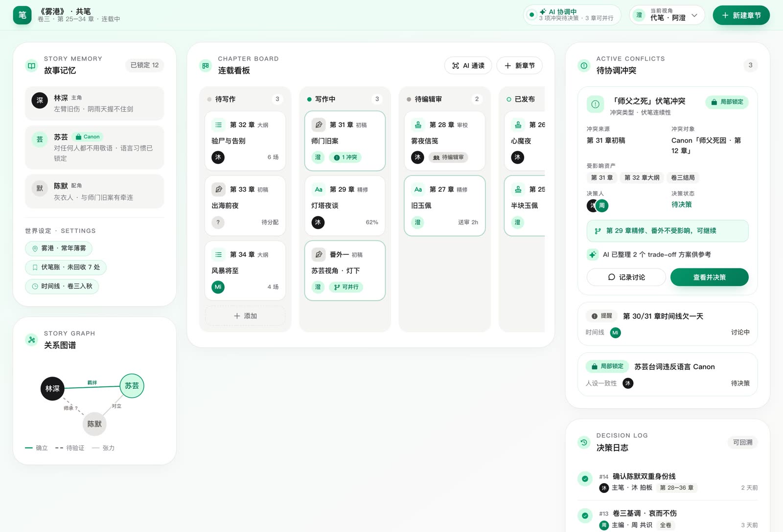Image resolution: width=783 pixels, height=532 pixels.
Task: Click the 伏笔账·未回收 7 处 chip
Action: pyautogui.click(x=66, y=267)
